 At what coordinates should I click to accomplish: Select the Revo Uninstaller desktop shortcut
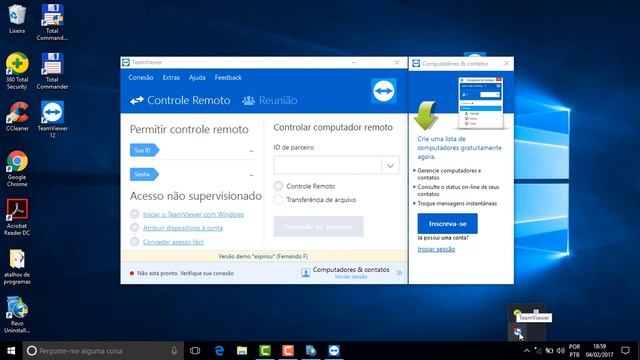pos(17,315)
